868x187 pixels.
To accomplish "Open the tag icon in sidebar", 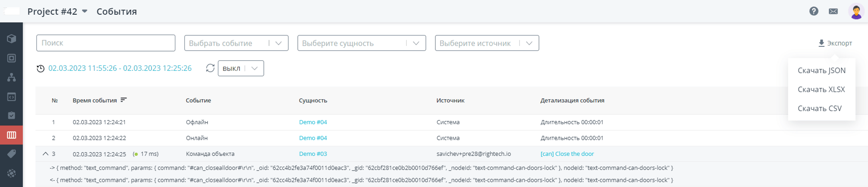I will (x=12, y=154).
